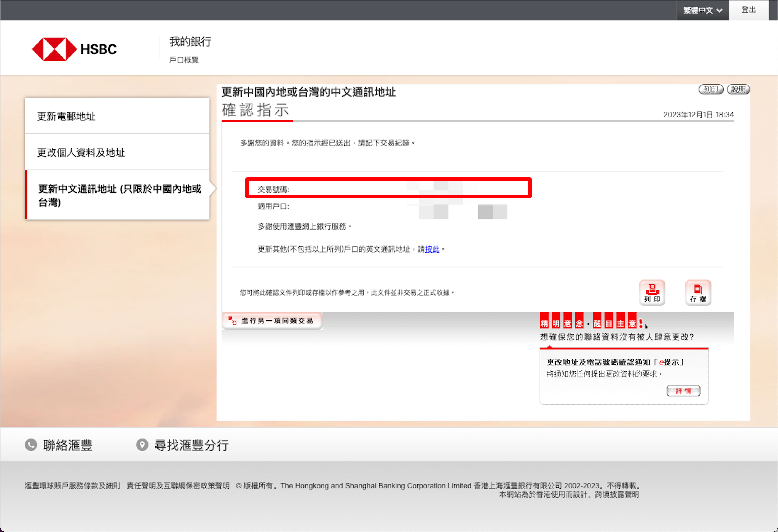Click the phone icon beside 聯絡滙豐
778x532 pixels.
[31, 445]
